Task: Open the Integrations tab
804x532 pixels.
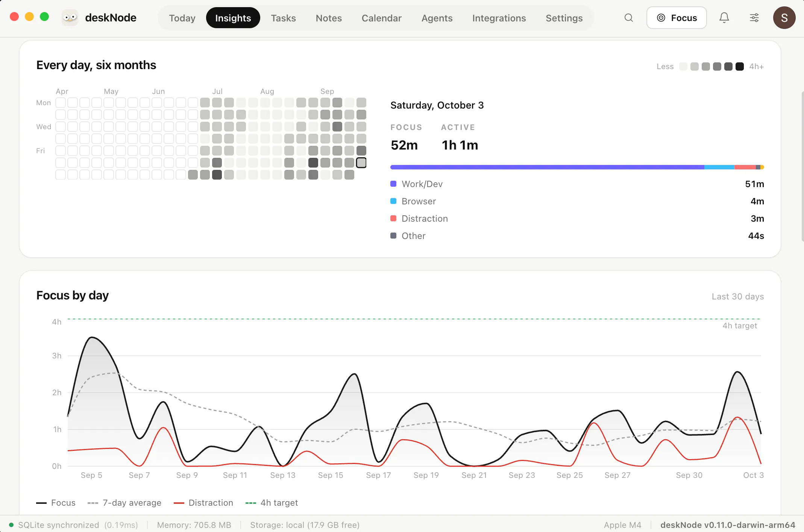Action: (499, 18)
